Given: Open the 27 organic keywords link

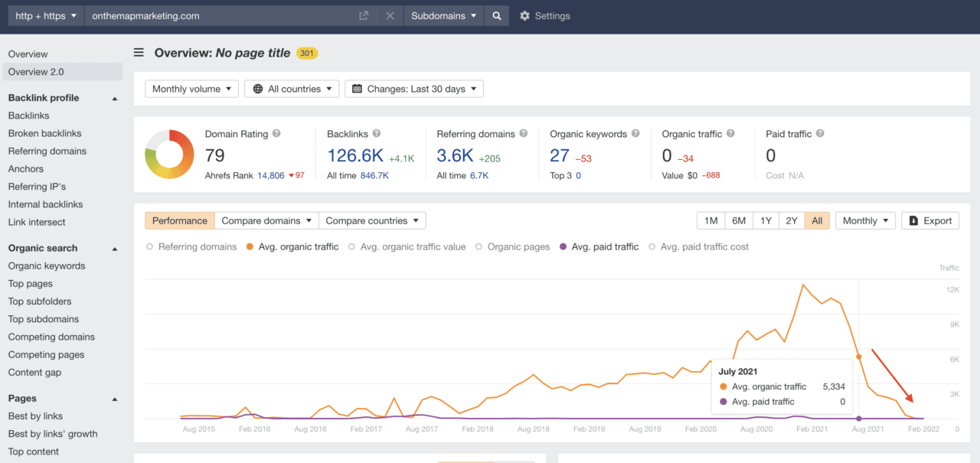Looking at the screenshot, I should tap(560, 155).
